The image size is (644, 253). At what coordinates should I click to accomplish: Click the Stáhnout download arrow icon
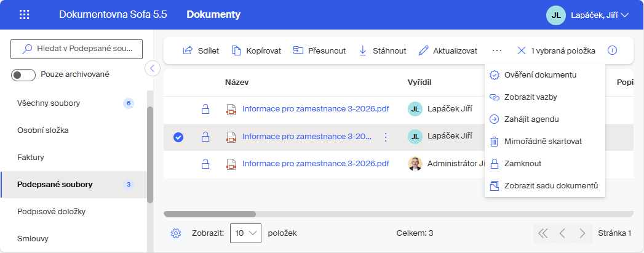pyautogui.click(x=363, y=50)
